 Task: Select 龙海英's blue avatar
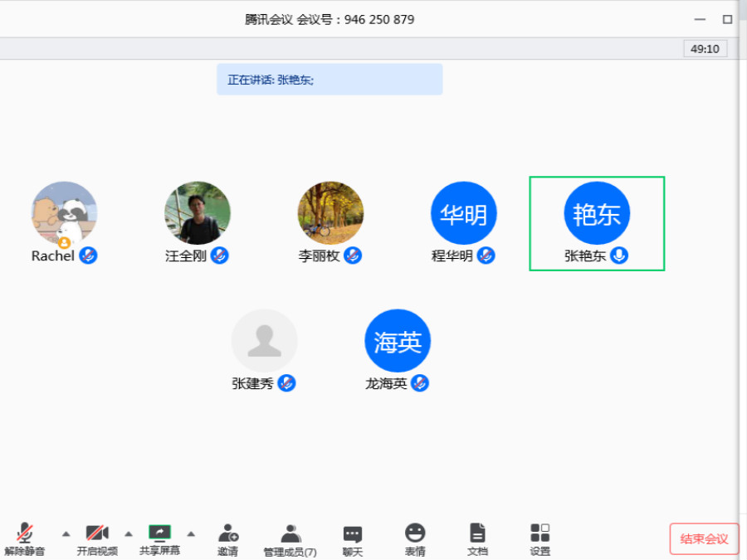coord(398,341)
